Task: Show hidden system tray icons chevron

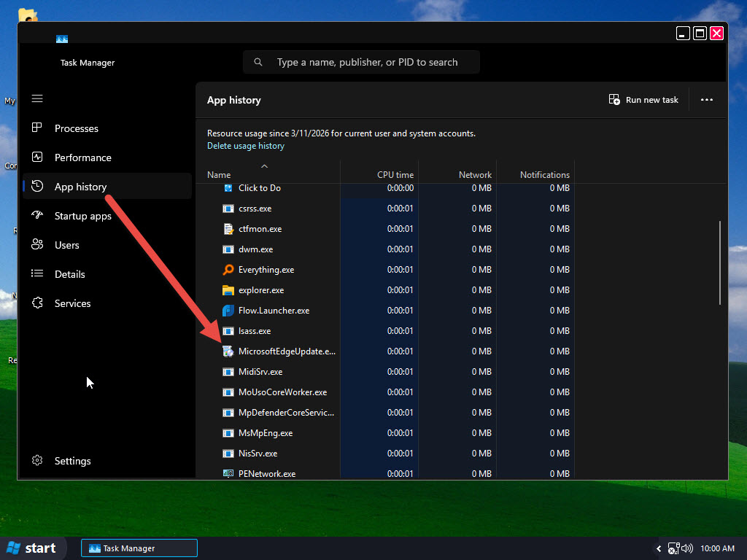Action: click(659, 548)
